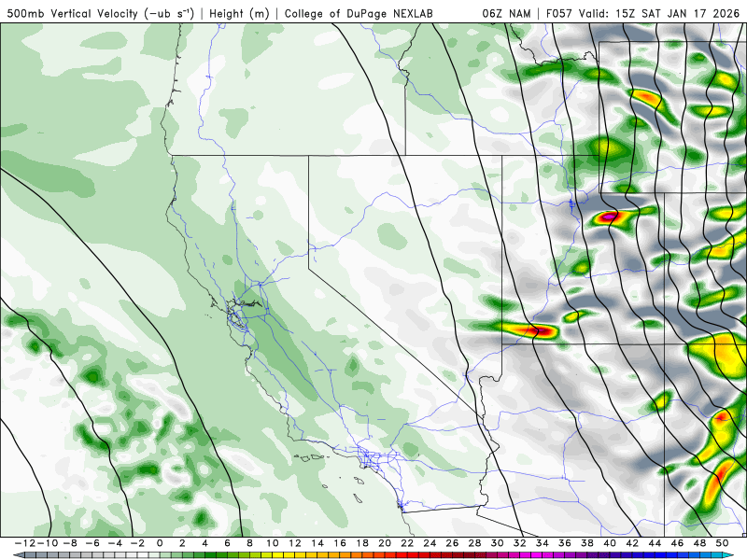Image resolution: width=747 pixels, height=560 pixels.
Task: Click the '10' color scale label
Action: pyautogui.click(x=272, y=543)
